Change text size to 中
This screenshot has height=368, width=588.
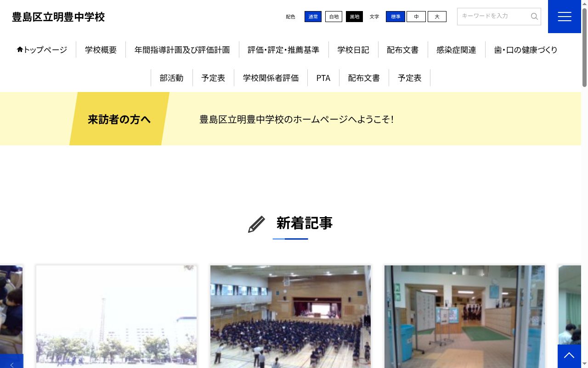tap(416, 17)
